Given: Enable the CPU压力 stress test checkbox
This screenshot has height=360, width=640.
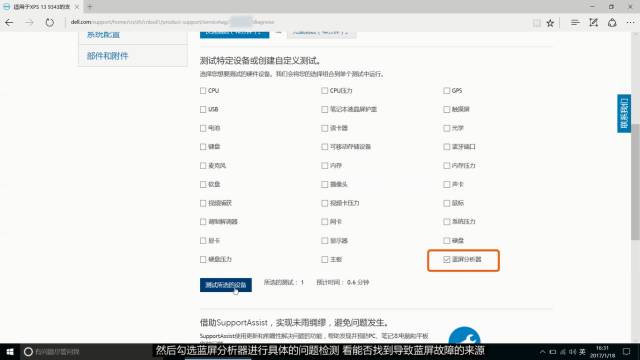Looking at the screenshot, I should 324,91.
